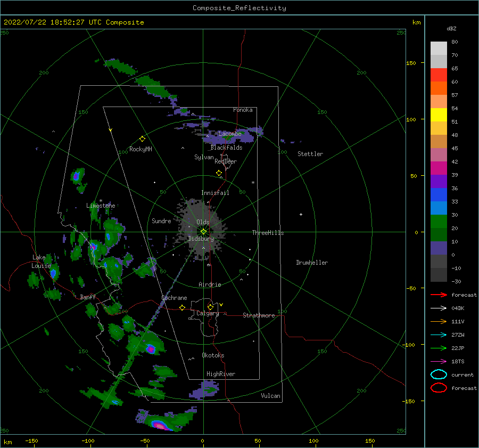
Task: Click the yellow diamond marker below RedDeer
Action: pyautogui.click(x=219, y=173)
